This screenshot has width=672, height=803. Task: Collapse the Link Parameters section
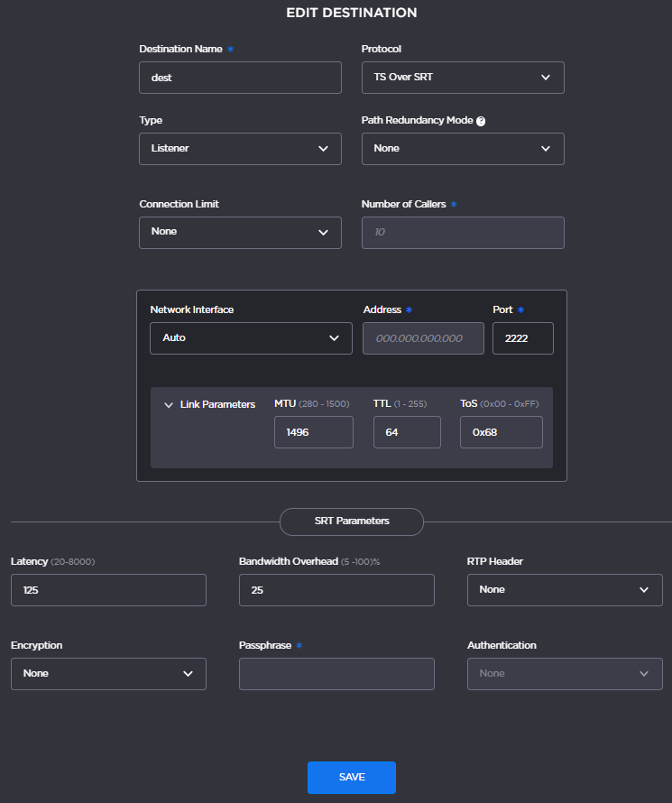click(169, 404)
